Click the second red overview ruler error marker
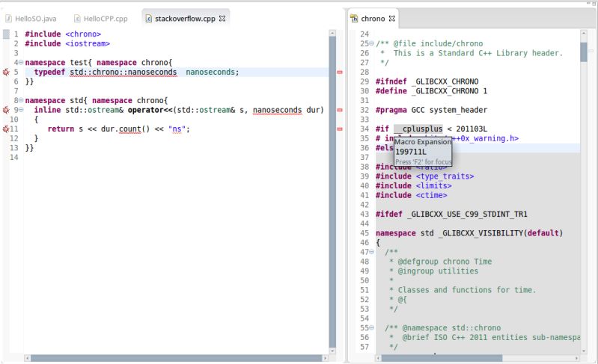The width and height of the screenshot is (598, 364). pos(340,110)
